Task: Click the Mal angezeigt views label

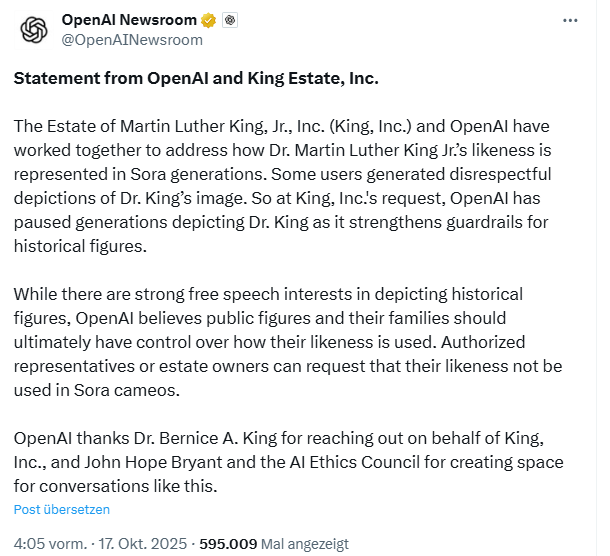Action: [305, 544]
